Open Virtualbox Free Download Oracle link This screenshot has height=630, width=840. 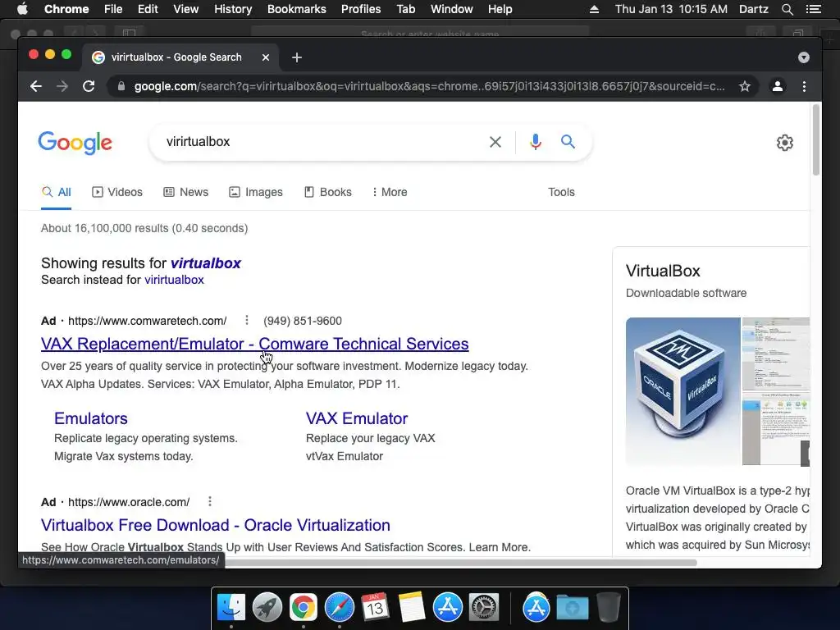point(216,525)
